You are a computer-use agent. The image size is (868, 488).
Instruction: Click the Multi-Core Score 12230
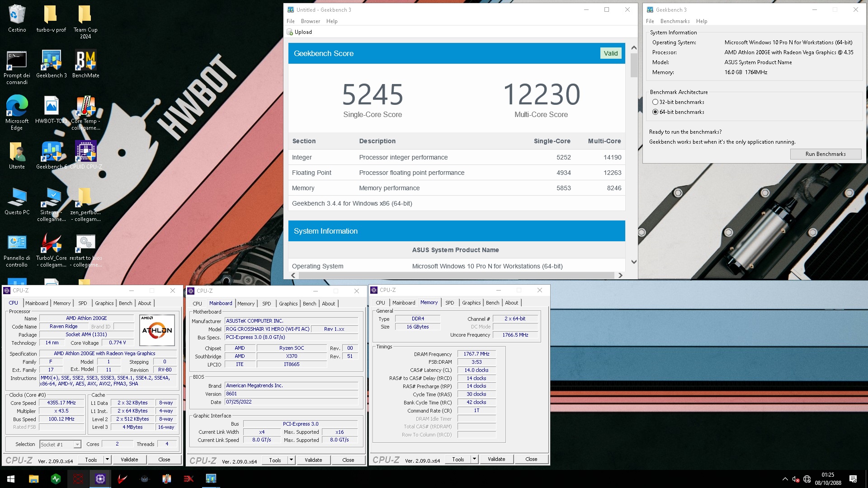click(x=542, y=94)
